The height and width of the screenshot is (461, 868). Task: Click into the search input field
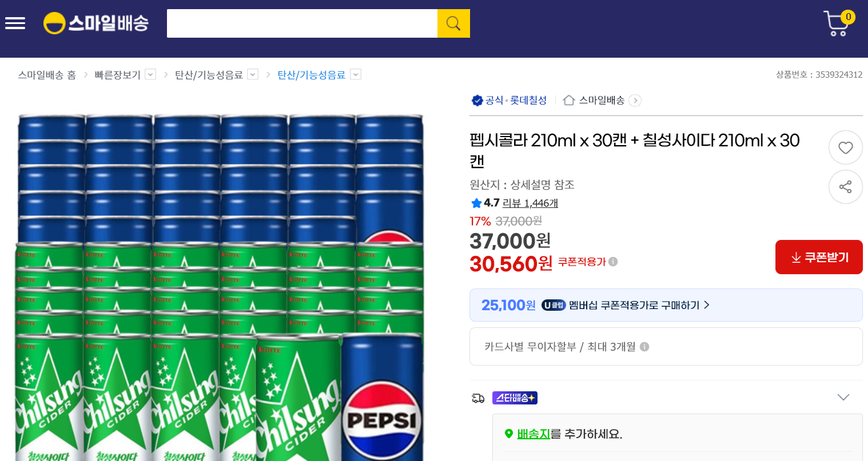302,23
